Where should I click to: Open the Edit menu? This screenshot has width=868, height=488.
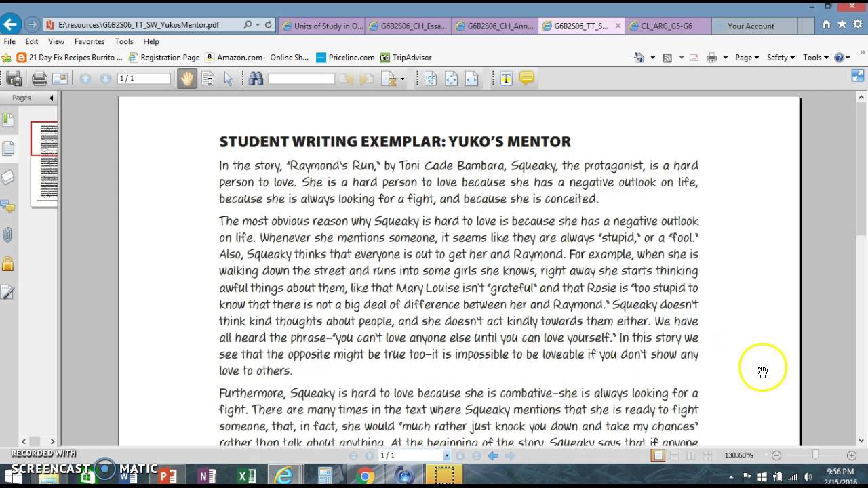coord(32,41)
